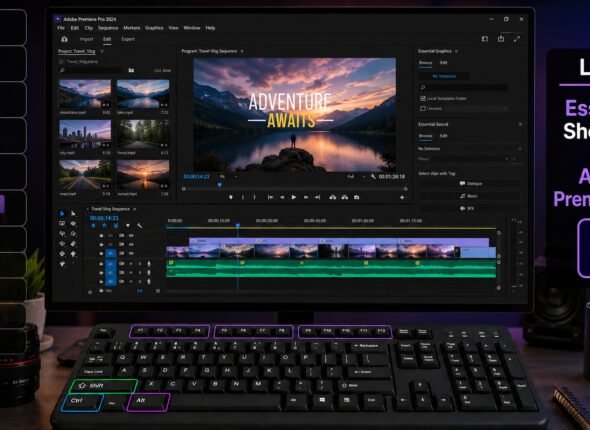Open Travel Vlog Sequence timeline panel menu

pyautogui.click(x=135, y=209)
